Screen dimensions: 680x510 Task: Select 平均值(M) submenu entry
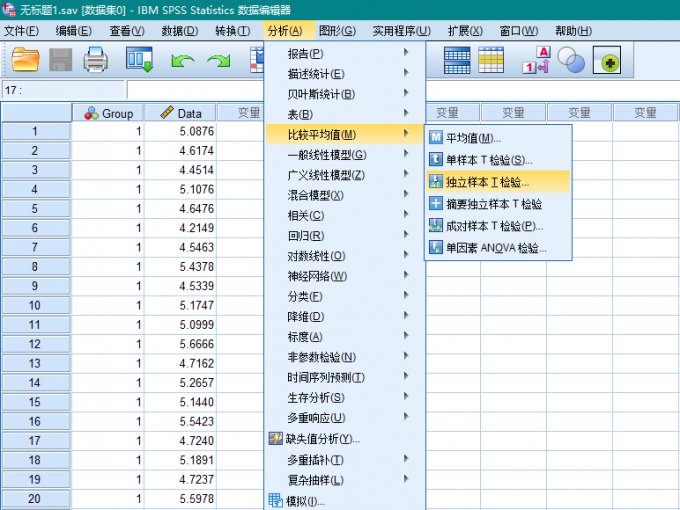pos(498,138)
